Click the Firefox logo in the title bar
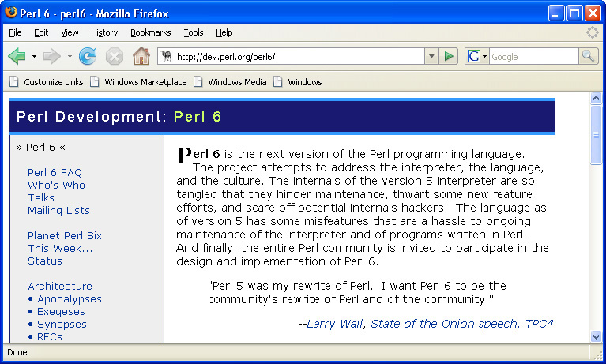The image size is (606, 364). click(x=10, y=13)
